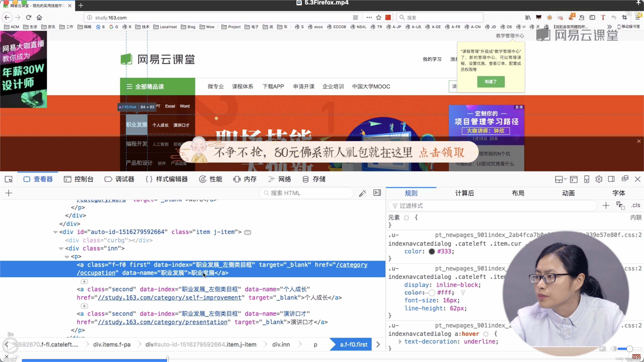
Task: Toggle the .cls class panel
Action: (x=636, y=205)
